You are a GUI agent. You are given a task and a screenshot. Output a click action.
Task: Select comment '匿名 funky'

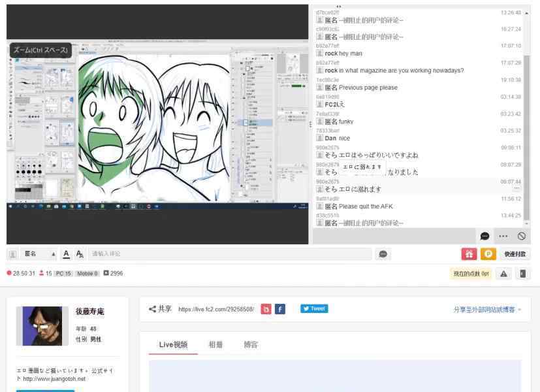pyautogui.click(x=419, y=118)
